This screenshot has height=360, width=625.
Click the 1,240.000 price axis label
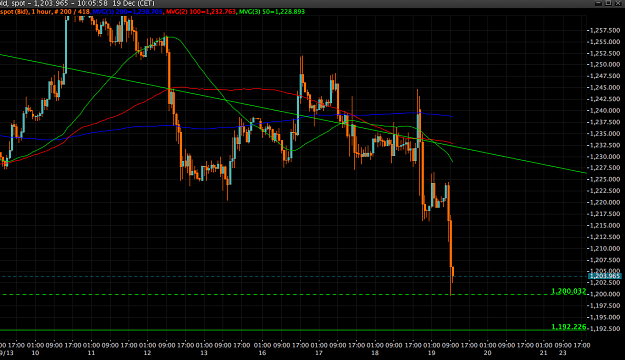pyautogui.click(x=605, y=111)
